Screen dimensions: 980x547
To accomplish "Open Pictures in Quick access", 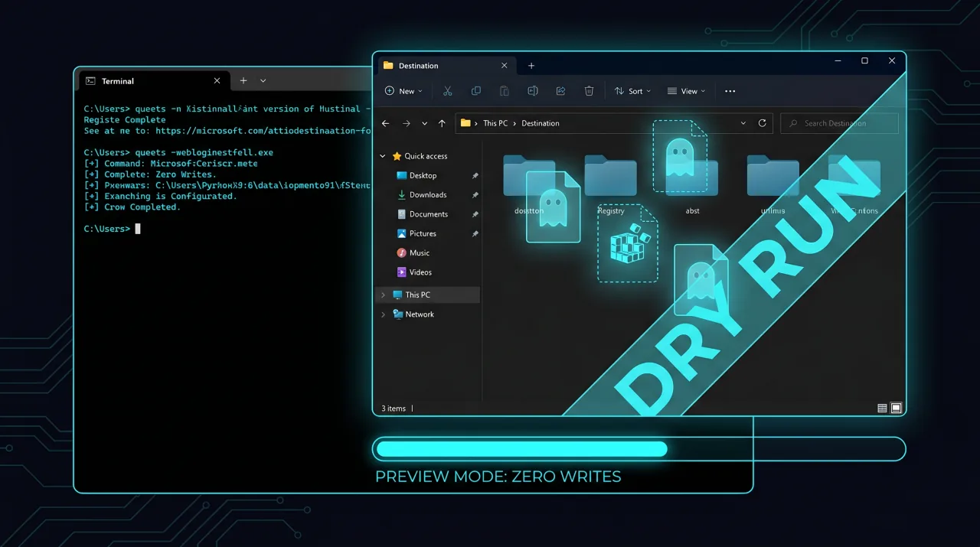I will [x=422, y=233].
